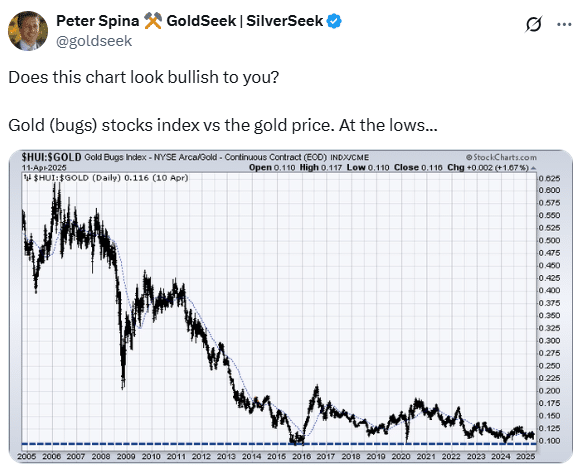Click the StockCharts.com watermark
Screen dimensions: 573x475
click(501, 157)
